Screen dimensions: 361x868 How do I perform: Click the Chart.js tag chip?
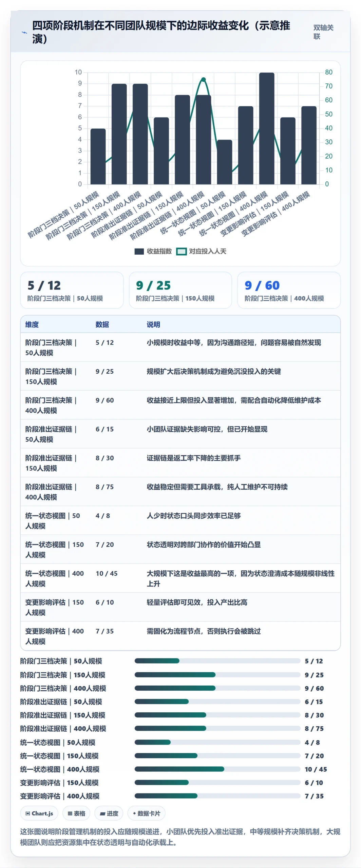click(39, 813)
